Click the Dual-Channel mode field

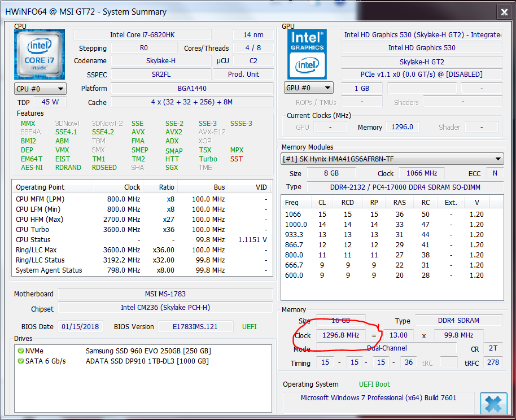point(387,348)
